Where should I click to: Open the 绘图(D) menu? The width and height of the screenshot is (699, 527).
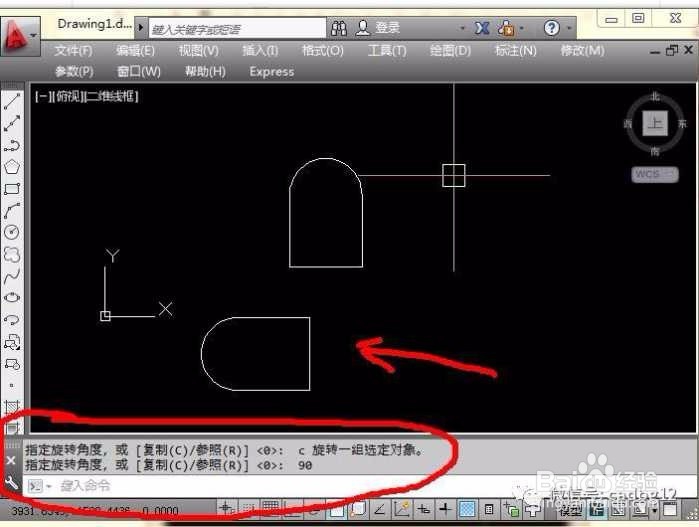point(450,51)
